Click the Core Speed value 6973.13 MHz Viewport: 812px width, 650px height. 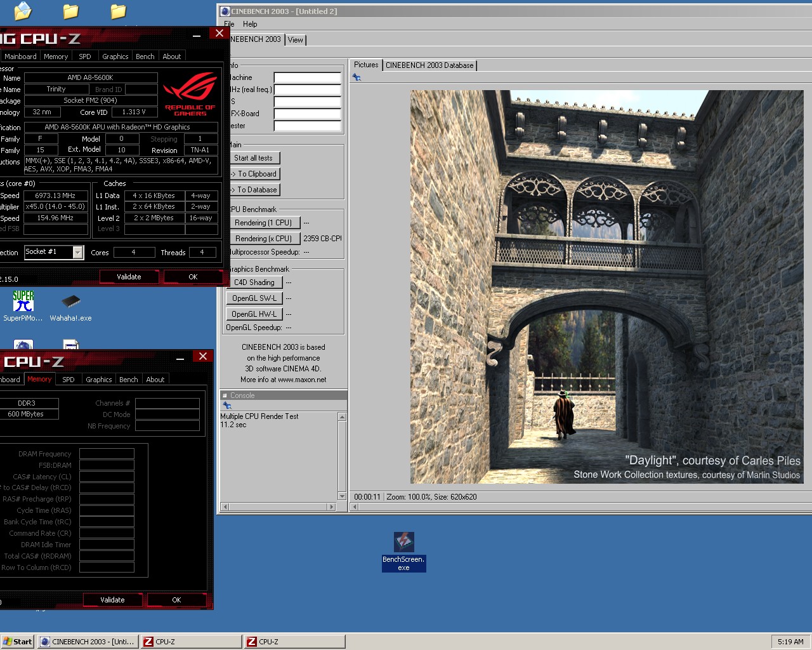(55, 196)
